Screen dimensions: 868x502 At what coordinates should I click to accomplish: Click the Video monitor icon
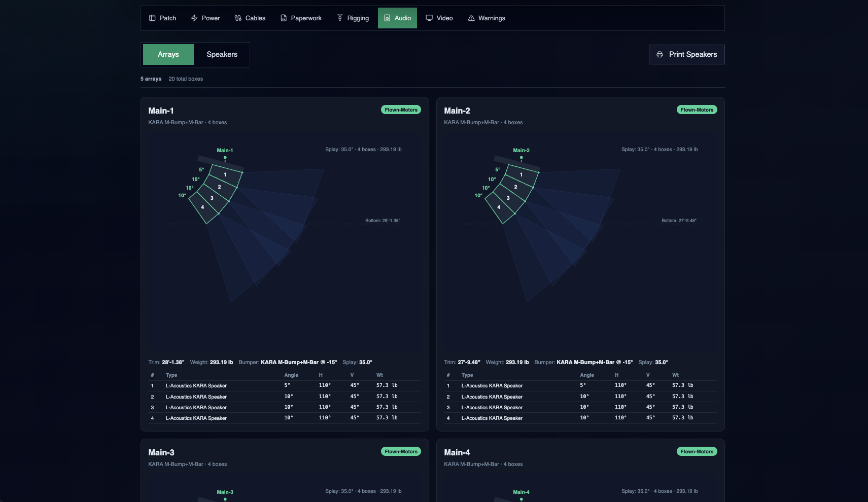tap(429, 18)
